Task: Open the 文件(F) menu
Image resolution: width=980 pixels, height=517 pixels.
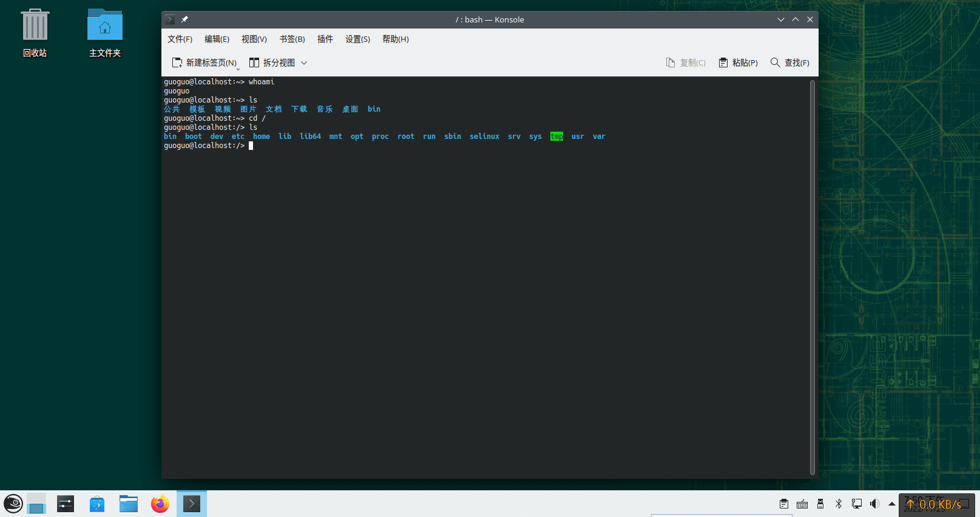Action: [180, 39]
